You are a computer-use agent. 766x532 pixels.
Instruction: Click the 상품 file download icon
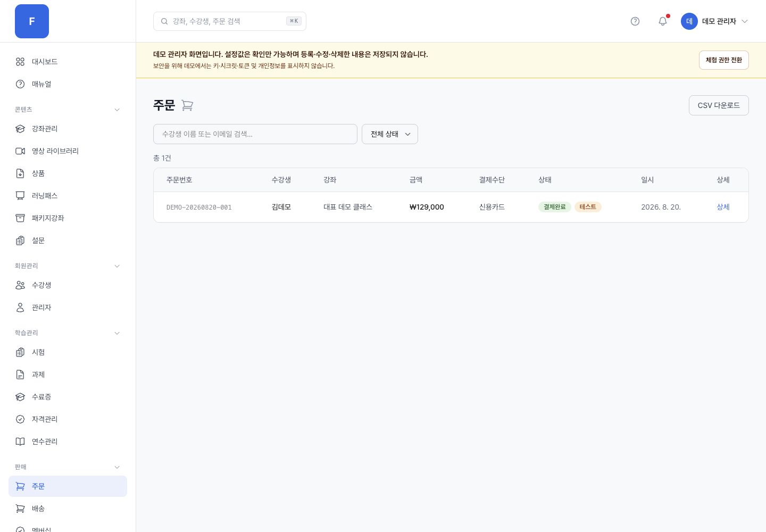[x=20, y=173]
